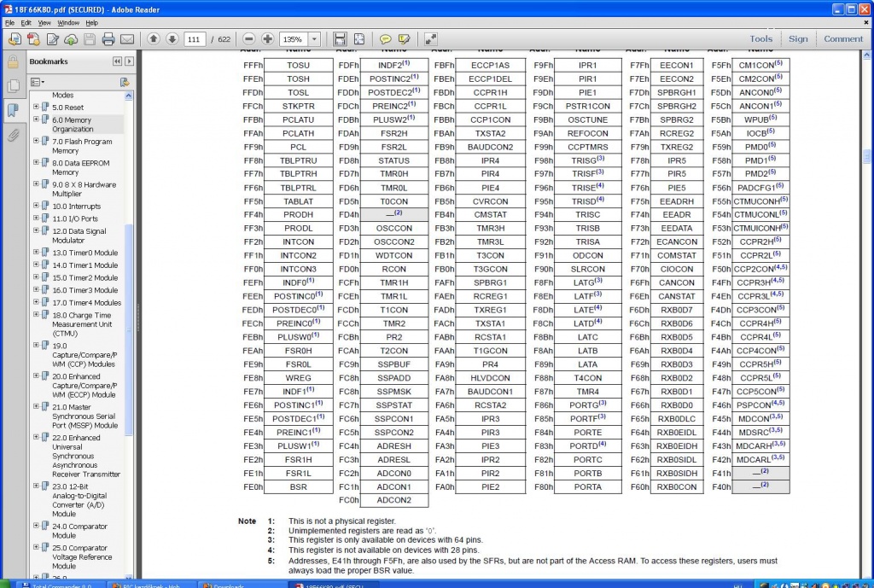This screenshot has height=588, width=874.
Task: Open the 17.0 Timer4 Modules bookmark
Action: pyautogui.click(x=86, y=303)
